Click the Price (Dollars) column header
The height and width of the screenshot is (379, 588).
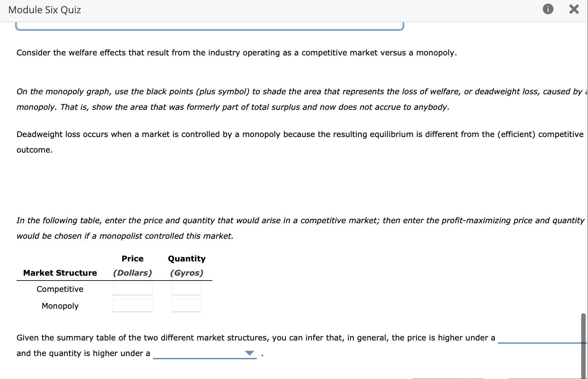click(132, 266)
